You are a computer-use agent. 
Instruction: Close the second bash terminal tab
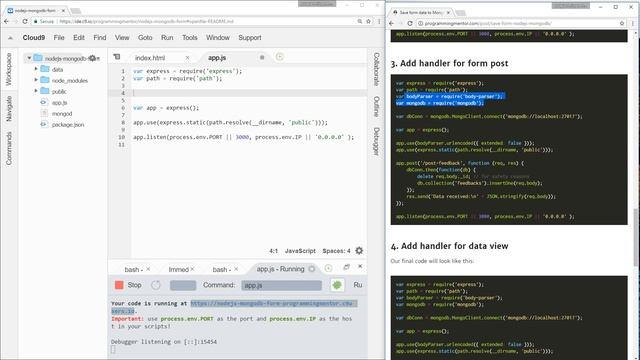tap(236, 269)
